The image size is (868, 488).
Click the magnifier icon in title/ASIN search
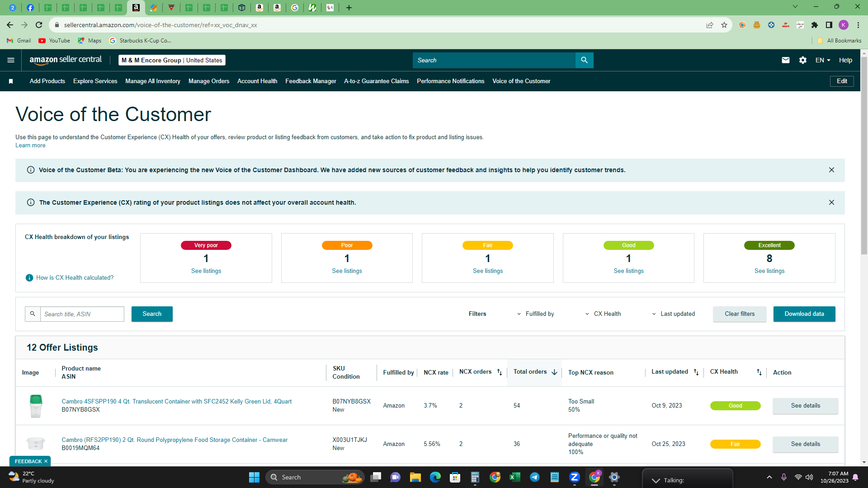point(33,314)
